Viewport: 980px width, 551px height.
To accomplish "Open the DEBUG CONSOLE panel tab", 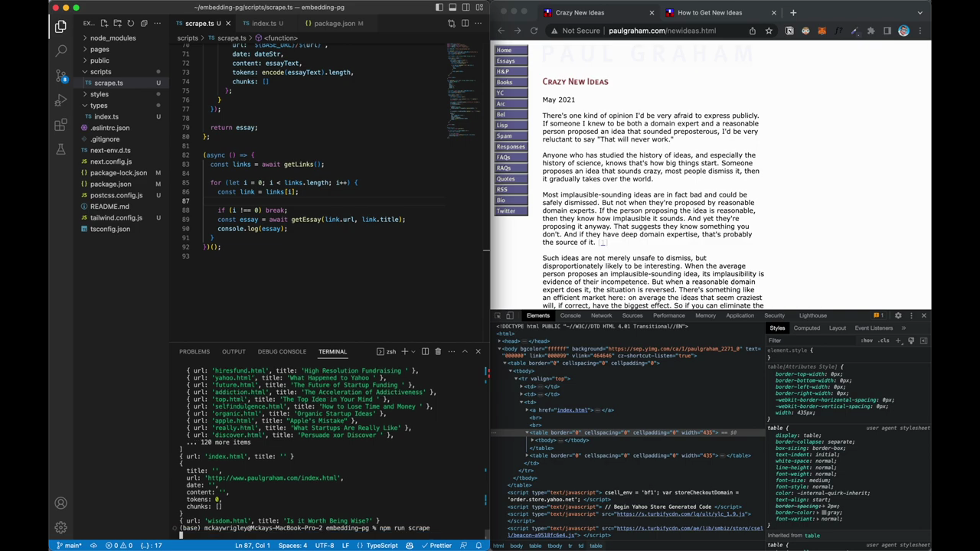I will (x=282, y=351).
